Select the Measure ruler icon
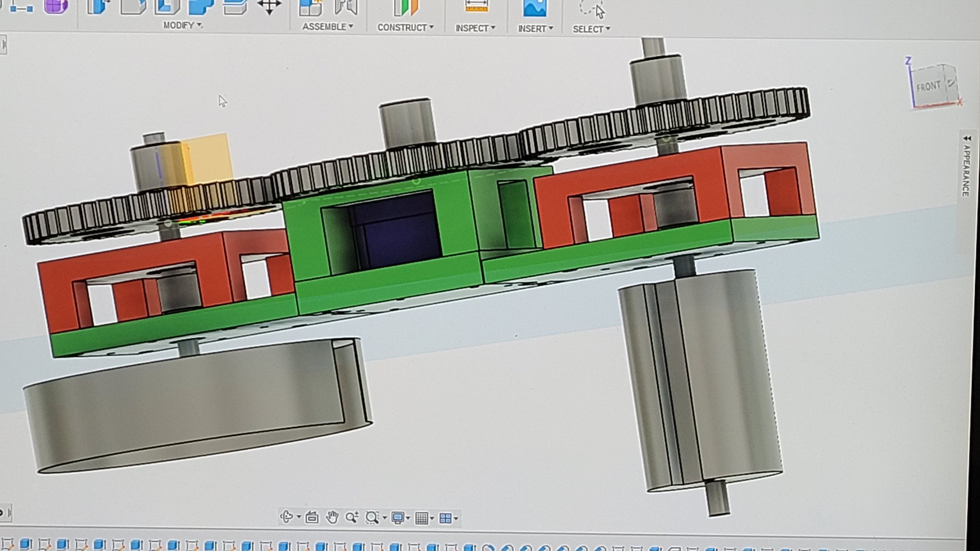Image resolution: width=980 pixels, height=551 pixels. click(476, 7)
